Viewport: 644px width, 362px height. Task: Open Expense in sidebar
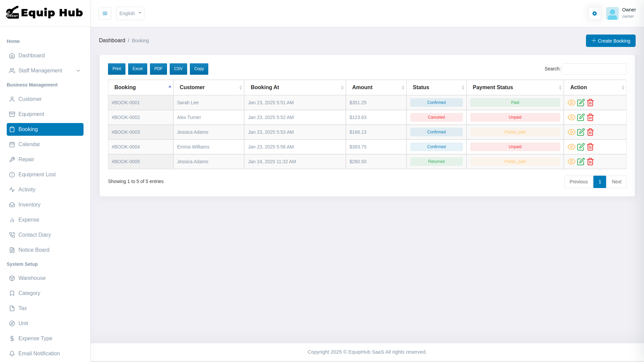coord(45,220)
